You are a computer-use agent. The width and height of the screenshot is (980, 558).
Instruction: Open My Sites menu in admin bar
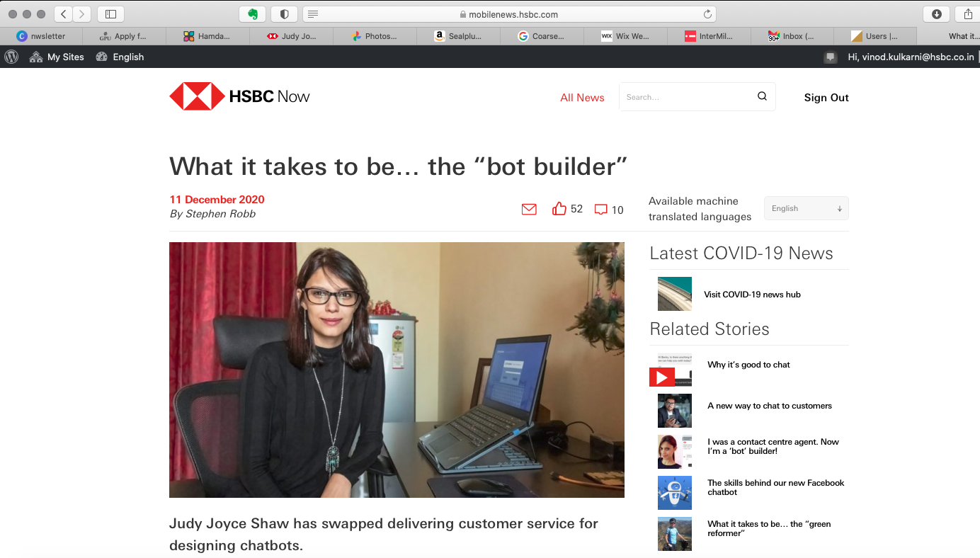57,57
